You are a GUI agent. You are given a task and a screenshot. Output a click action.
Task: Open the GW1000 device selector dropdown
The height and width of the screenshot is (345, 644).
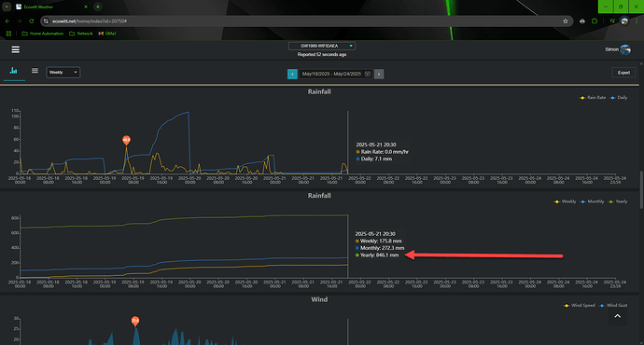tap(322, 46)
